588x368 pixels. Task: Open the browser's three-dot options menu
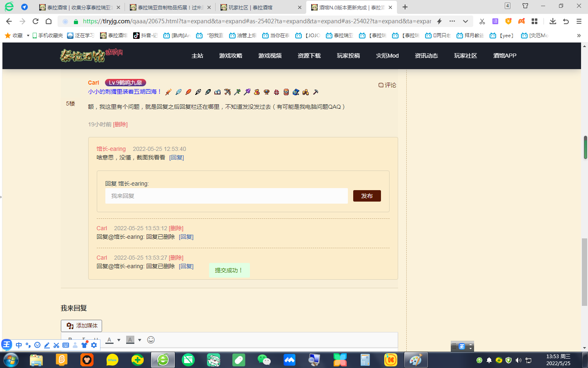pyautogui.click(x=452, y=21)
